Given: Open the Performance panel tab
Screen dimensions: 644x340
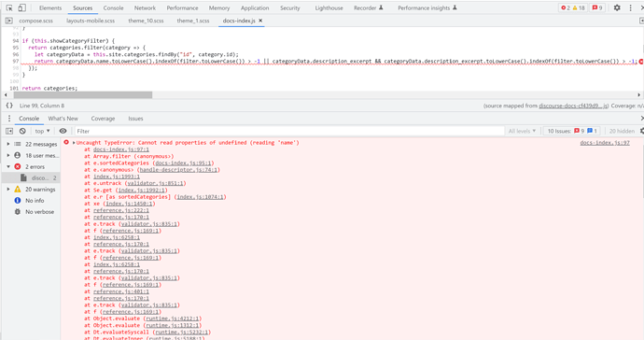Looking at the screenshot, I should [182, 7].
